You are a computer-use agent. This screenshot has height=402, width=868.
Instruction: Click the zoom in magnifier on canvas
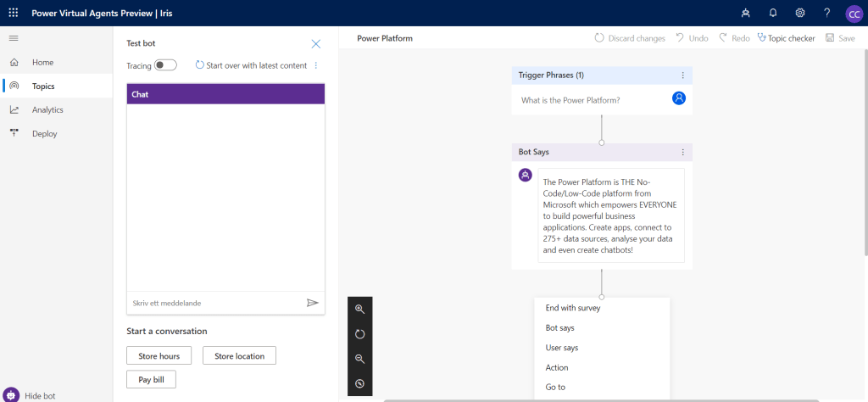tap(359, 310)
